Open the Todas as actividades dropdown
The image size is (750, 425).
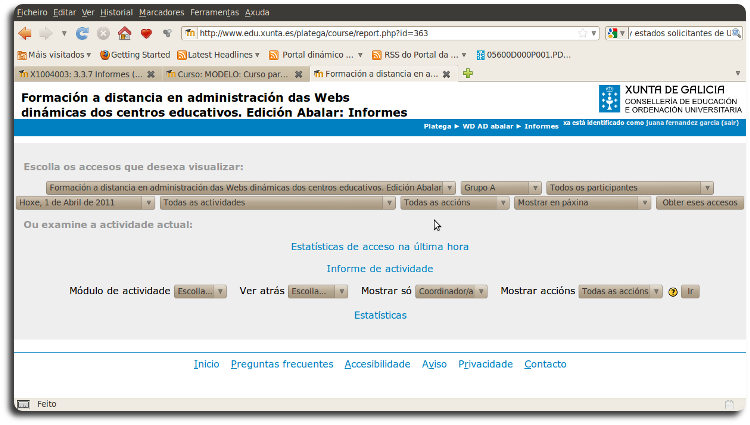(x=277, y=202)
